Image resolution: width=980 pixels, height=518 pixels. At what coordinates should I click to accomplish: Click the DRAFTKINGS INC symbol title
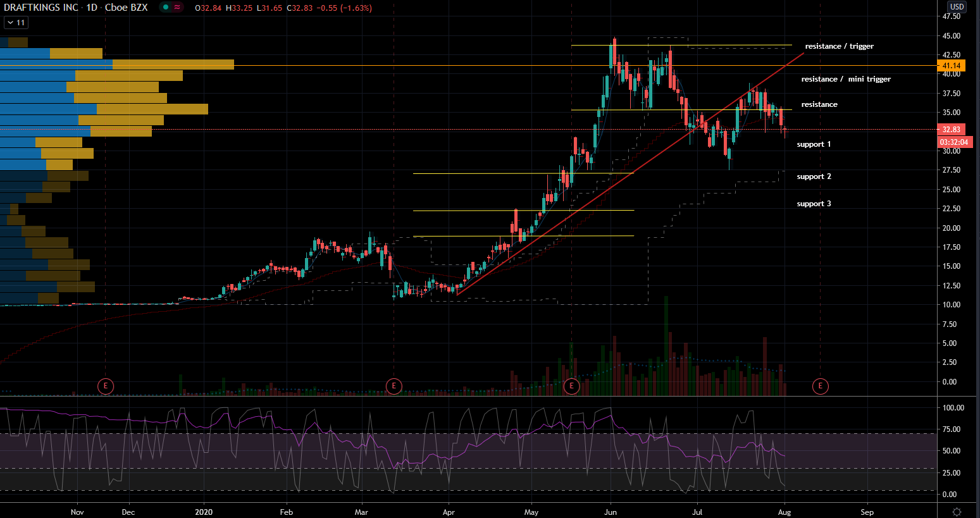coord(41,8)
